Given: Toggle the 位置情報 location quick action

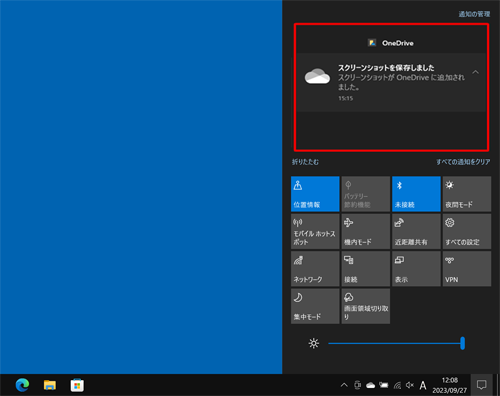Looking at the screenshot, I should [x=315, y=194].
